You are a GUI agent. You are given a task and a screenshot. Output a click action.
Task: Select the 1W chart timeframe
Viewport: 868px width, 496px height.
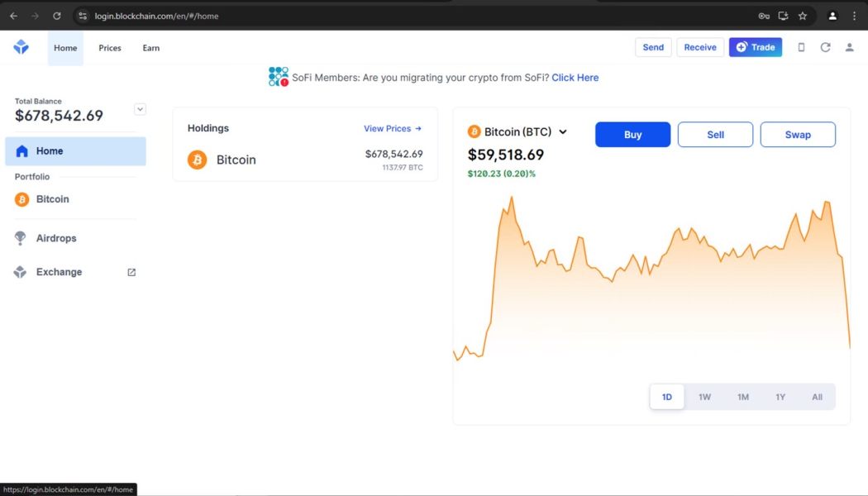pyautogui.click(x=704, y=397)
